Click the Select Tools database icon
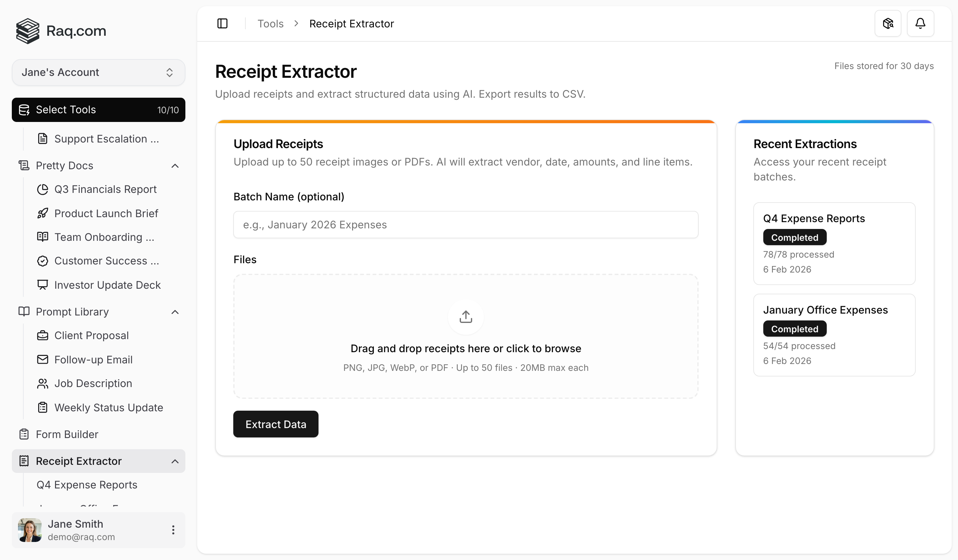 click(25, 110)
